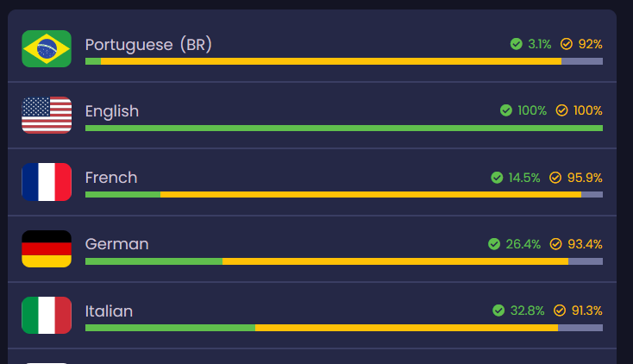Click green checkmark icon beside Italian 32.8%
633x364 pixels.
point(498,311)
